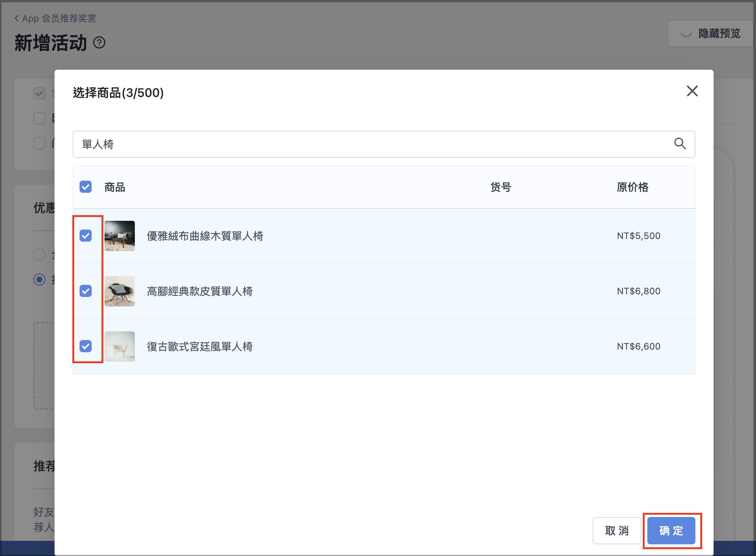Click price NT$6,600

[639, 347]
